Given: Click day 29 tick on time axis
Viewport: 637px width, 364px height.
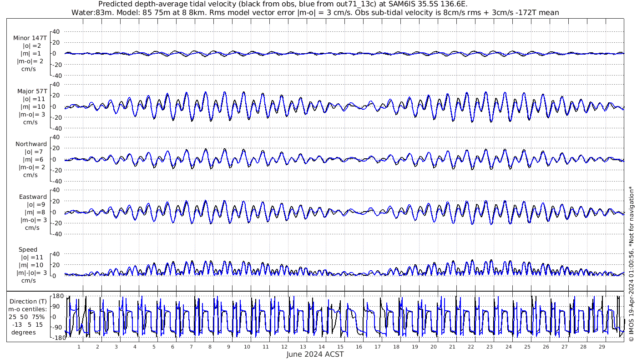Looking at the screenshot, I should 602,347.
